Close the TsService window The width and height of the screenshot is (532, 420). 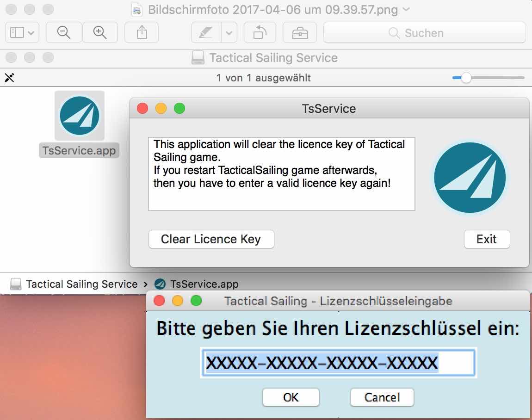click(x=142, y=109)
